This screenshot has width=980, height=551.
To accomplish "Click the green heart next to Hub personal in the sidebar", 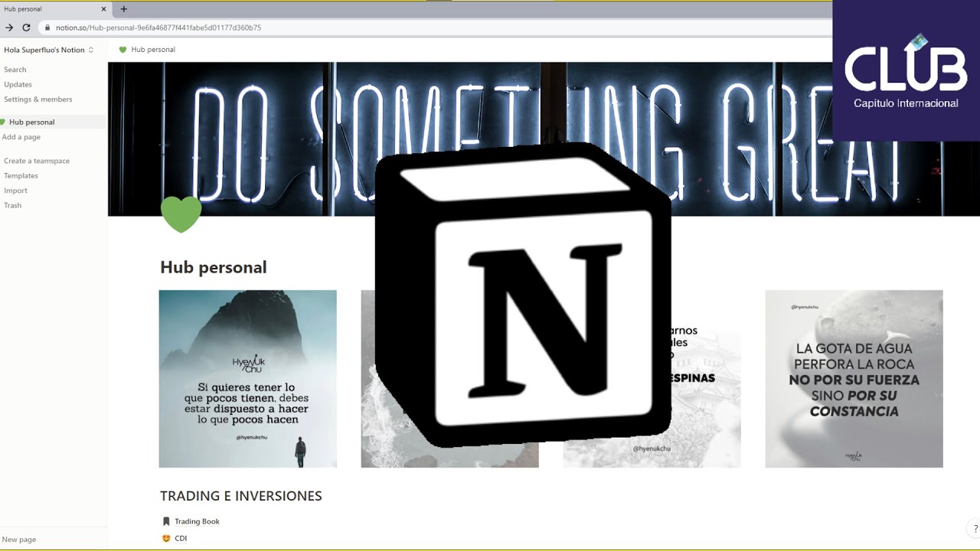I will pyautogui.click(x=3, y=122).
